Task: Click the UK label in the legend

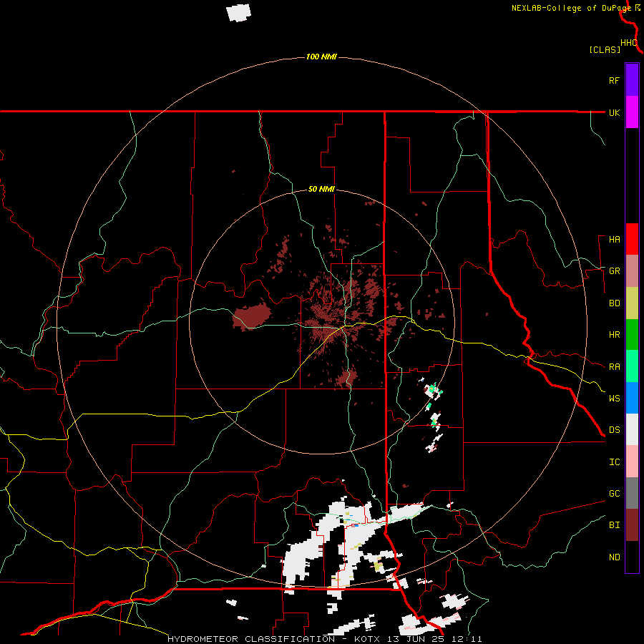Action: 614,112
